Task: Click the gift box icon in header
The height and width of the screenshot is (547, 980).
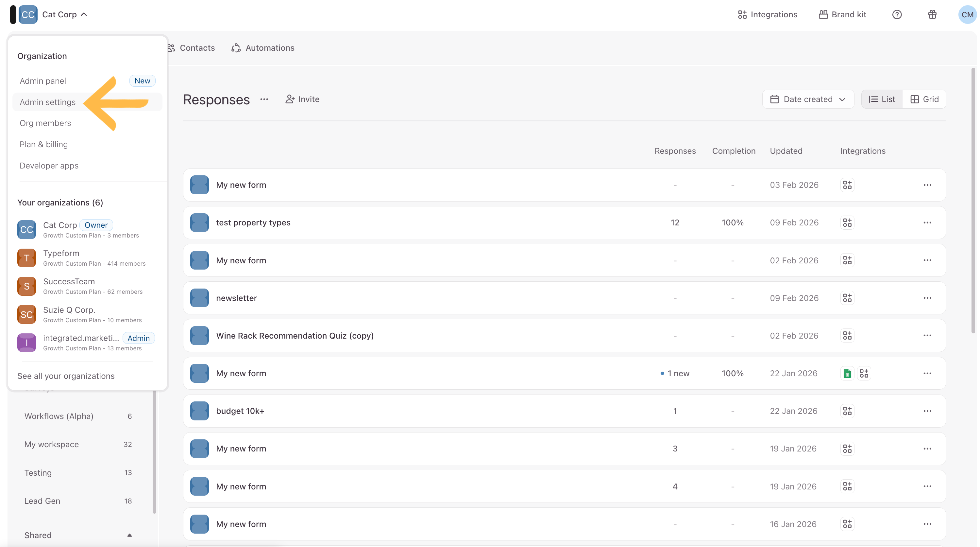Action: (x=932, y=14)
